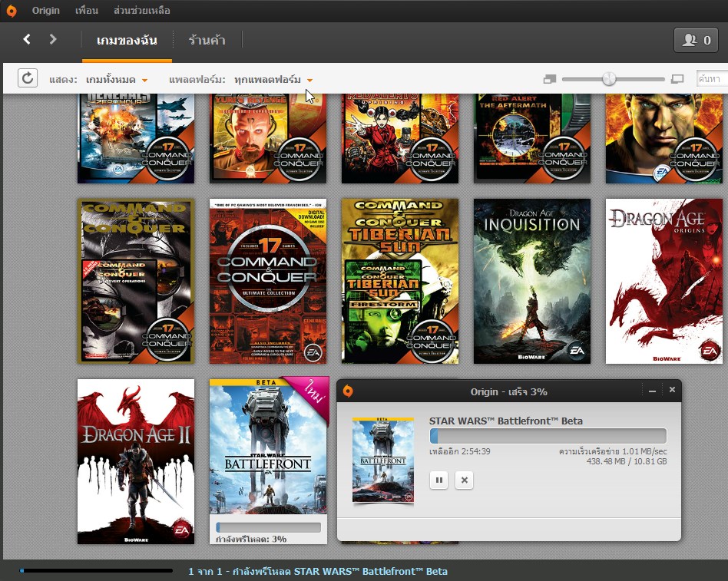Pause the Battlefront Beta download

click(x=438, y=480)
